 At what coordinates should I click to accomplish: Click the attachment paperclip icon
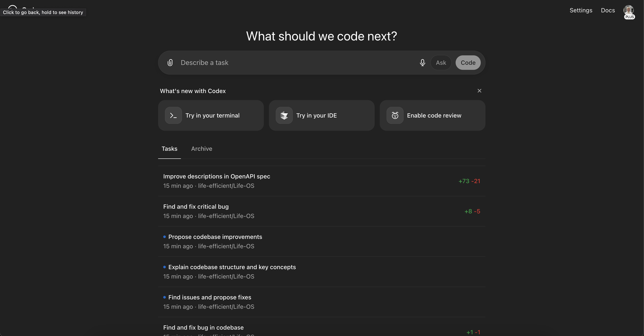170,63
